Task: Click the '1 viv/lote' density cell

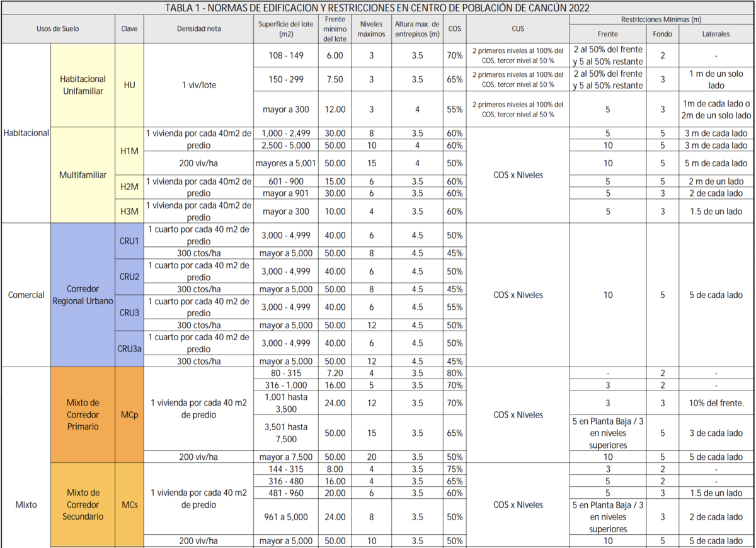Action: [198, 85]
